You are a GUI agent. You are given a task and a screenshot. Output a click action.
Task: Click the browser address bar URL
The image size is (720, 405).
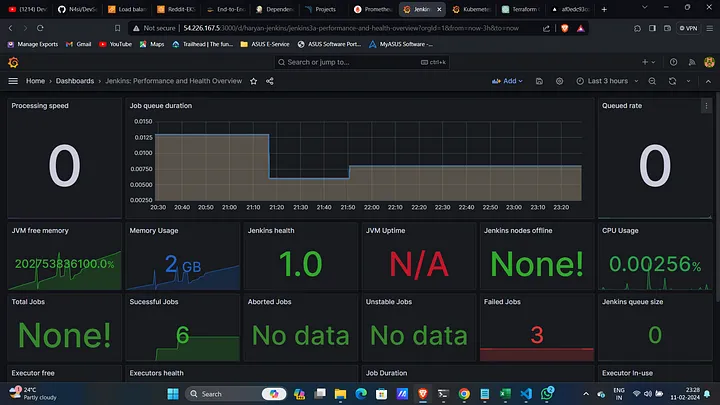tap(351, 28)
